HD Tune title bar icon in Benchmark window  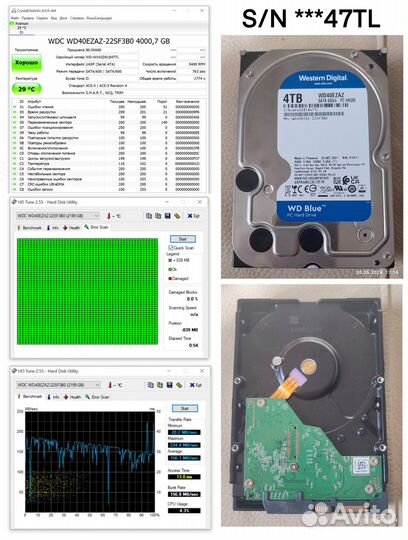coord(14,371)
